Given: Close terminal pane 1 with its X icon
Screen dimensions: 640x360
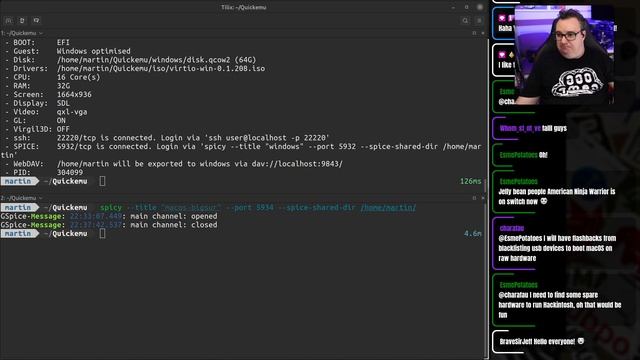Looking at the screenshot, I should pos(482,33).
